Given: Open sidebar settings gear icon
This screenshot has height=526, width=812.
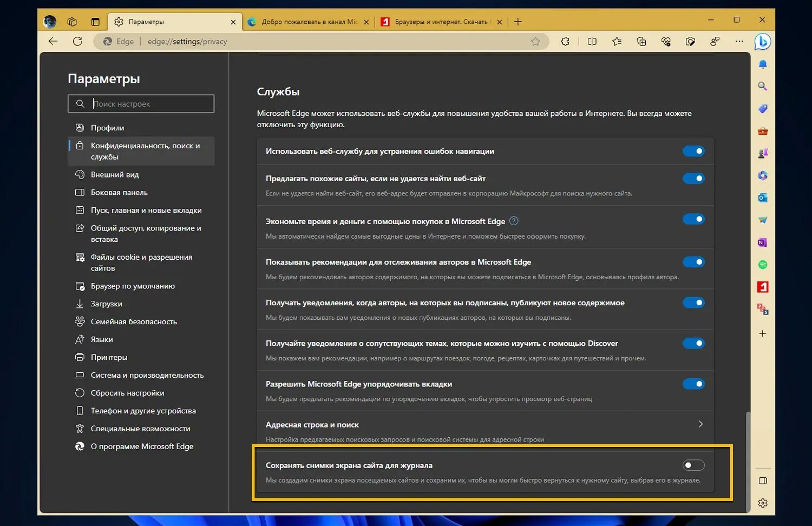Looking at the screenshot, I should [x=763, y=503].
